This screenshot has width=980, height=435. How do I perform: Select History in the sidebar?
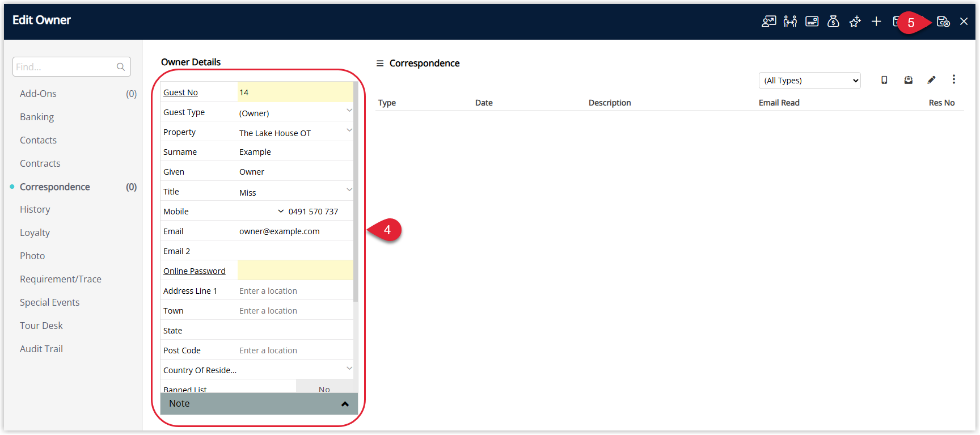(x=35, y=209)
